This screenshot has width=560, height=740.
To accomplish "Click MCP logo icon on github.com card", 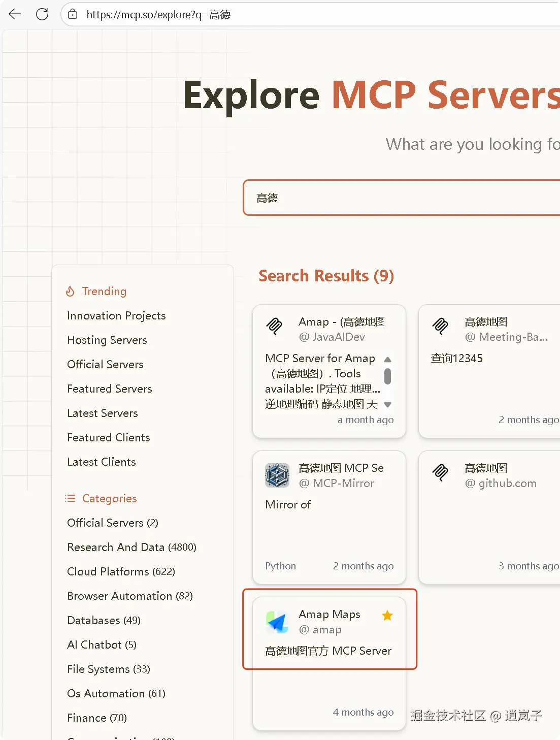I will [440, 472].
